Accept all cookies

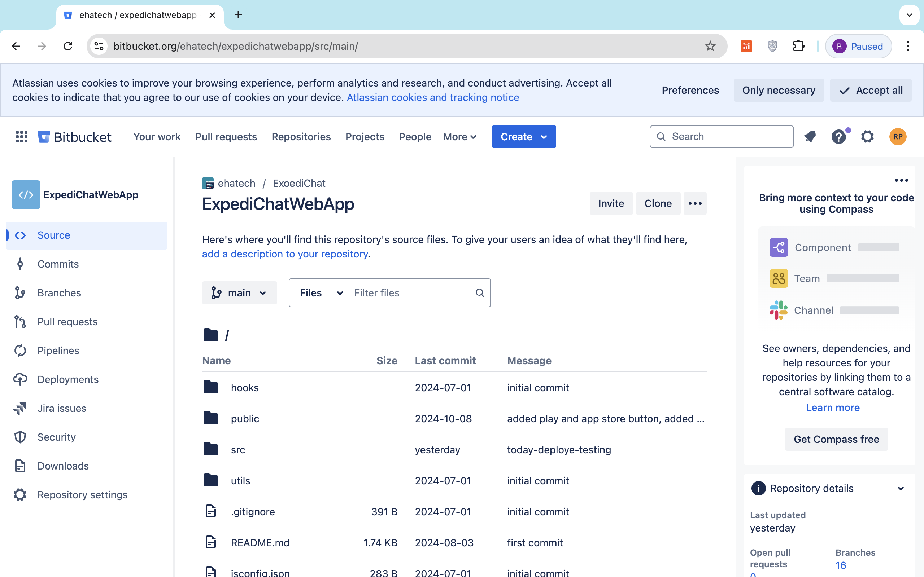871,90
